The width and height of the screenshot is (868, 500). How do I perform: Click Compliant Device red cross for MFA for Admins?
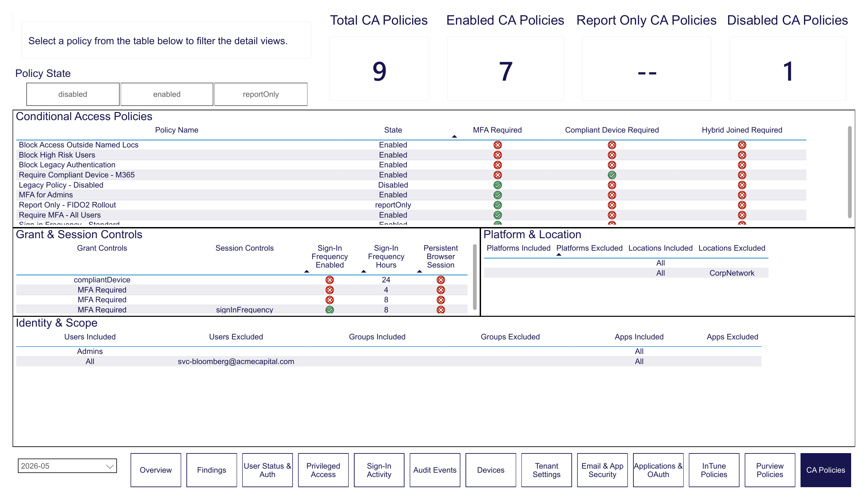click(x=612, y=195)
